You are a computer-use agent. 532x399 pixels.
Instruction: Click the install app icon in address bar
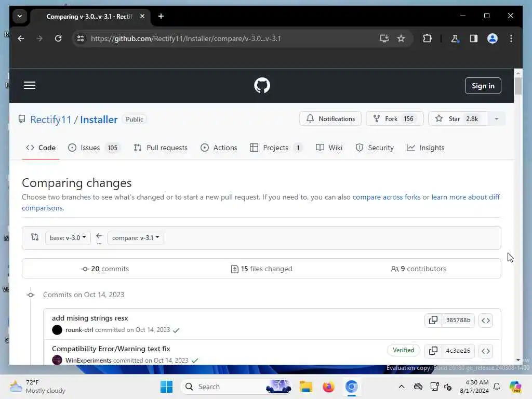384,38
